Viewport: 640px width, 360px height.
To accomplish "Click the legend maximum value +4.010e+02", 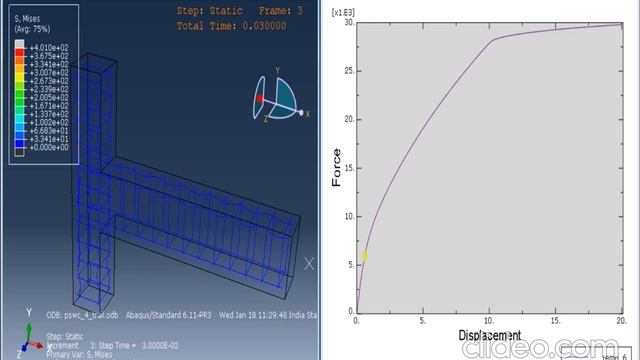I will (x=49, y=48).
